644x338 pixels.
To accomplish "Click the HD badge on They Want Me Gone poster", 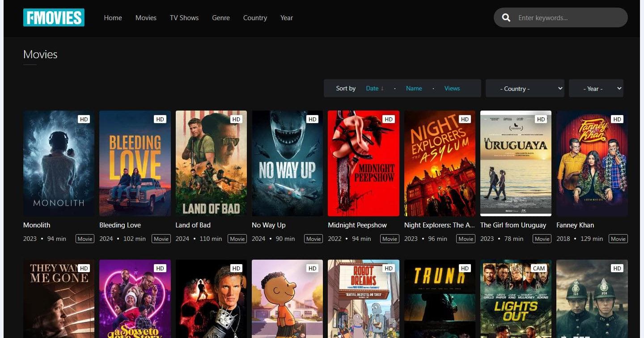I will click(x=84, y=268).
